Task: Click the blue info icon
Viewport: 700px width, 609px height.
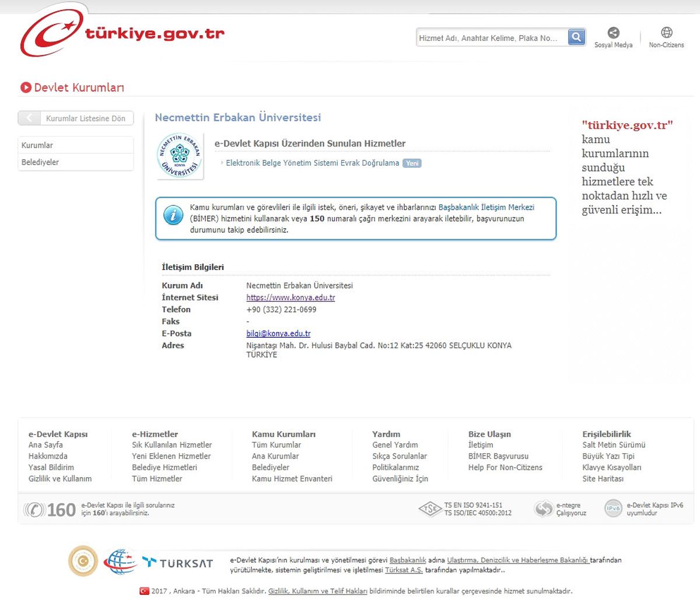Action: [x=173, y=215]
